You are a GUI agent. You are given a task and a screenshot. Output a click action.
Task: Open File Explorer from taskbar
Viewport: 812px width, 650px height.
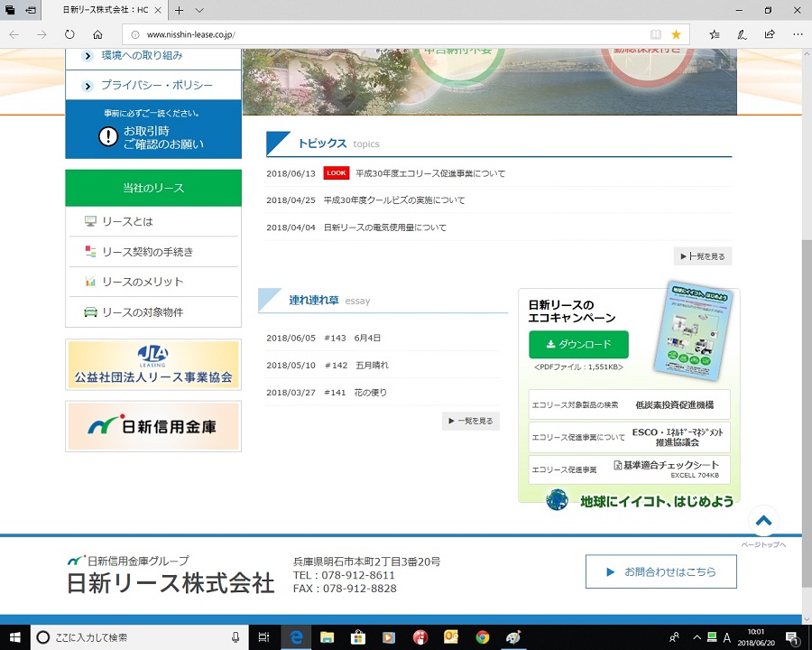pyautogui.click(x=327, y=637)
